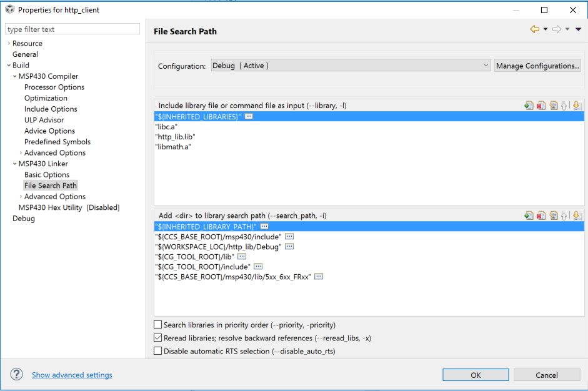588x391 pixels.
Task: Open the ellipsis button beside ${CG_TOOL_ROOT}/lib
Action: [x=242, y=257]
